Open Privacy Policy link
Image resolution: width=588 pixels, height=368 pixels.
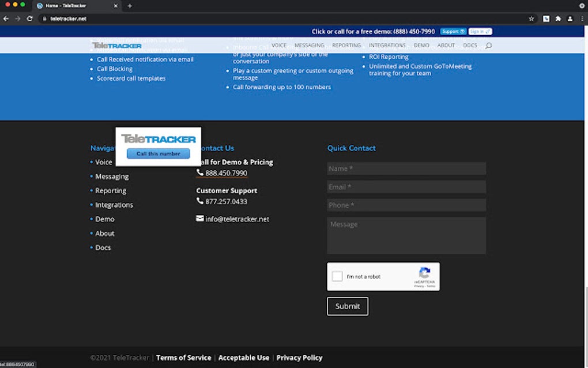[299, 358]
